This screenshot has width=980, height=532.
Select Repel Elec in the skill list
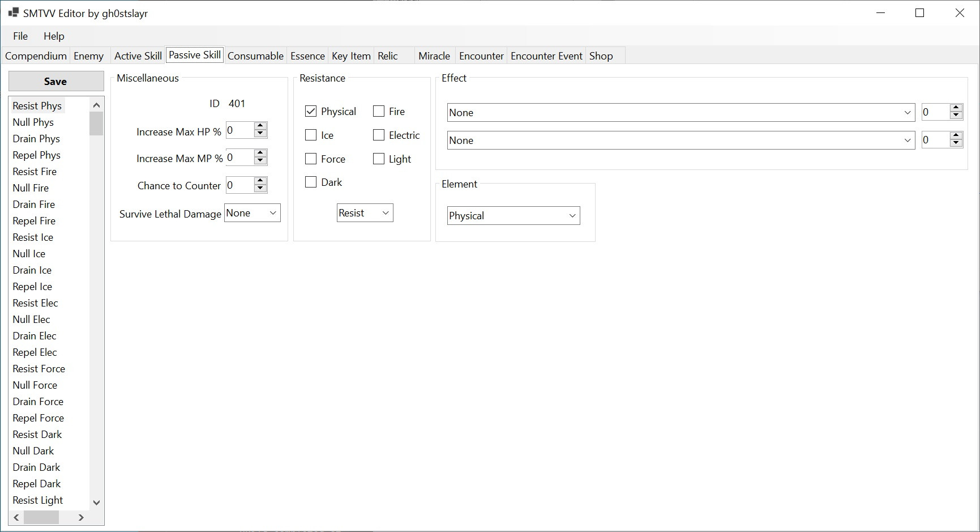point(35,352)
